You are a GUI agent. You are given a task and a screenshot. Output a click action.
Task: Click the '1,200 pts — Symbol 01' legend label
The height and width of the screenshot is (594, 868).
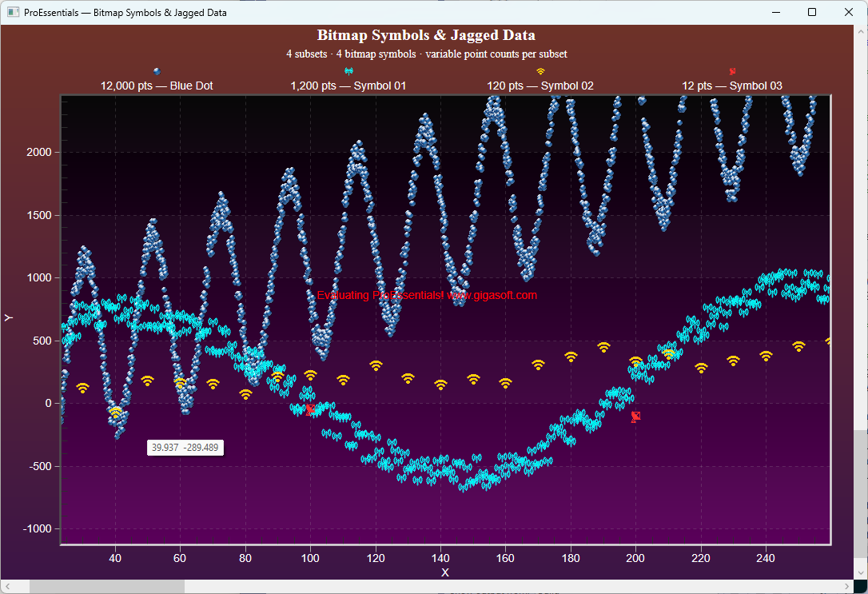[x=348, y=86]
